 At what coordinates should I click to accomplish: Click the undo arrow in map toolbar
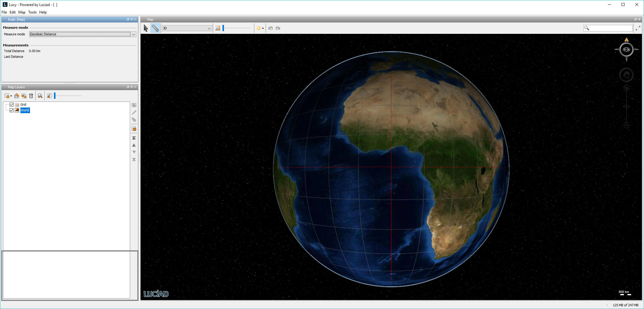[270, 28]
